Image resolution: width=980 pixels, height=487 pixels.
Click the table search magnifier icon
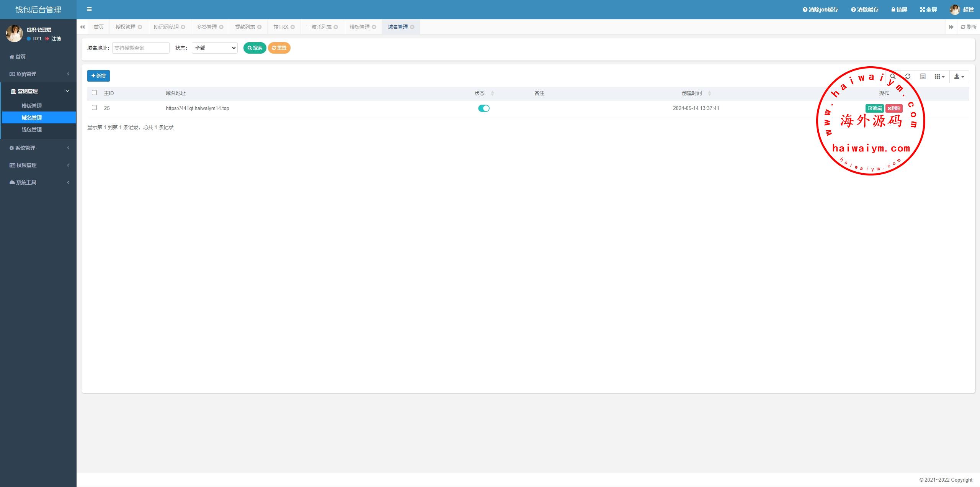click(893, 76)
